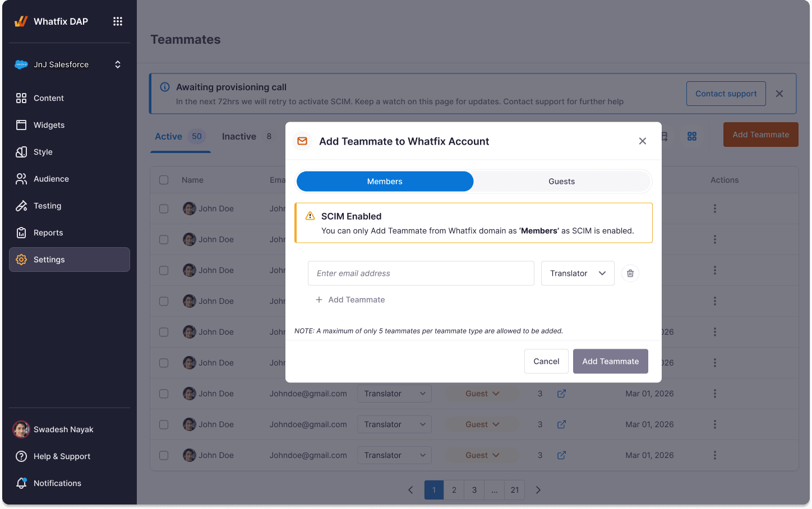Tick the checkbox for the second John Doe row
This screenshot has height=509, width=812.
164,239
